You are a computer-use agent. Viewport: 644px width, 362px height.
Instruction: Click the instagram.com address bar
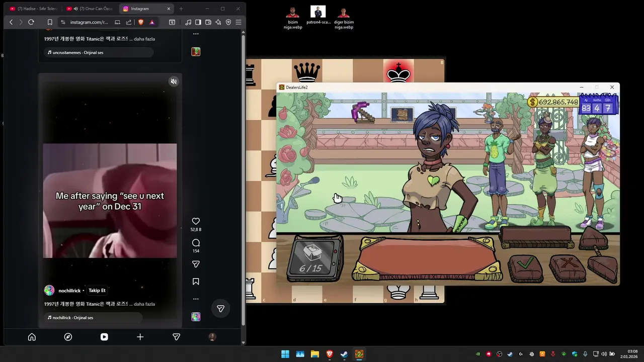point(89,22)
